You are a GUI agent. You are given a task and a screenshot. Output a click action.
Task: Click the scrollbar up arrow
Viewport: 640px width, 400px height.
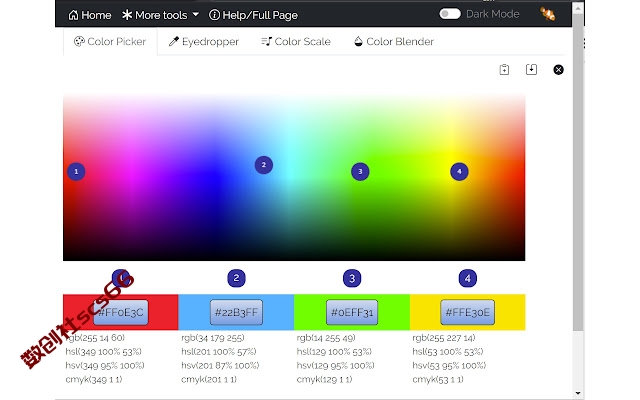[x=578, y=8]
